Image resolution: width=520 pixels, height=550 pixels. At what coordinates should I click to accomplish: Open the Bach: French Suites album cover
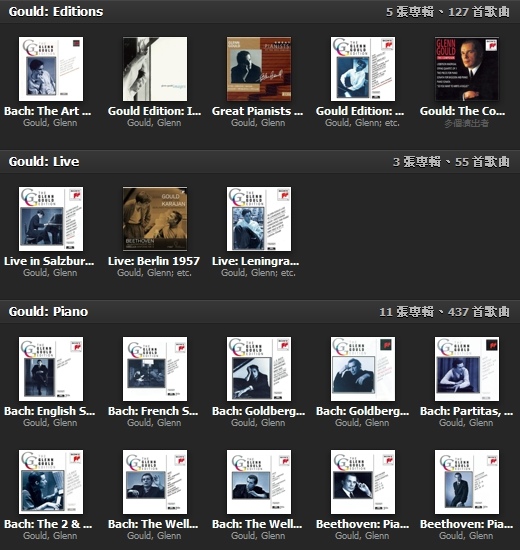[155, 369]
